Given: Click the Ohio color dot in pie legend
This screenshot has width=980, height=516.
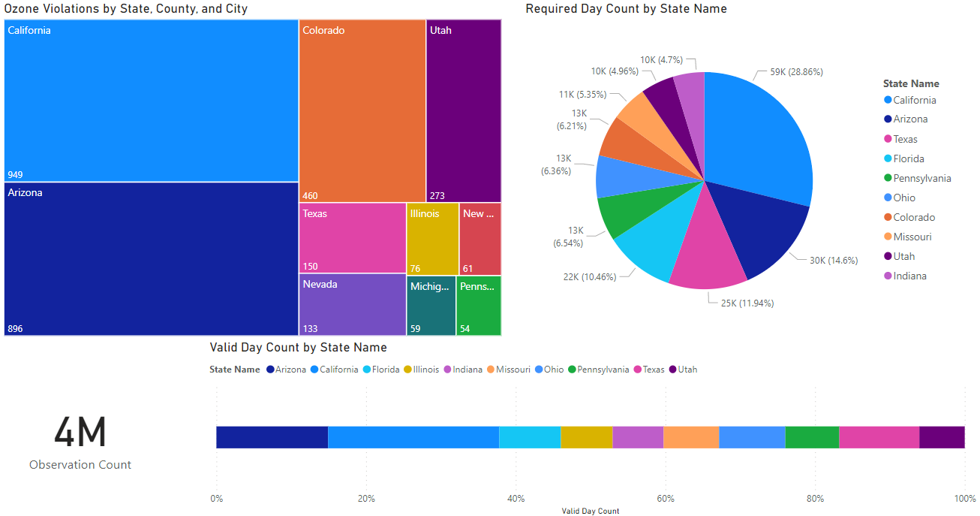Looking at the screenshot, I should pyautogui.click(x=888, y=198).
